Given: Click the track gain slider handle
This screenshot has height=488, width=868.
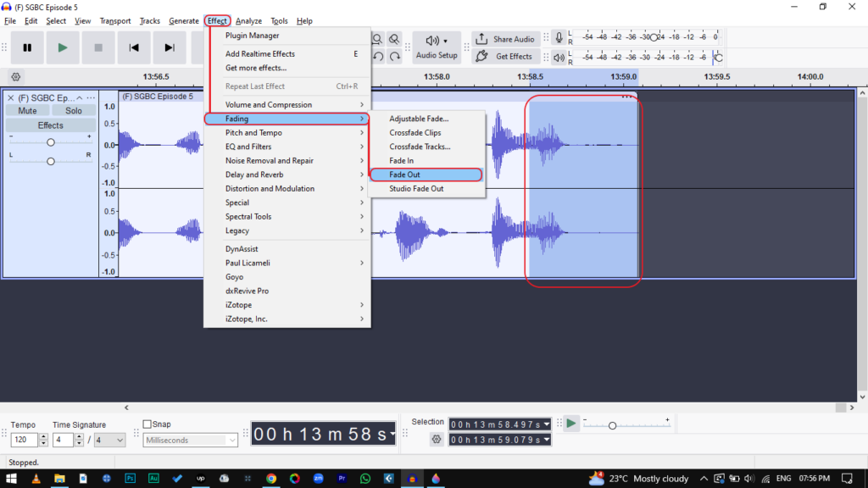Looking at the screenshot, I should [x=51, y=142].
